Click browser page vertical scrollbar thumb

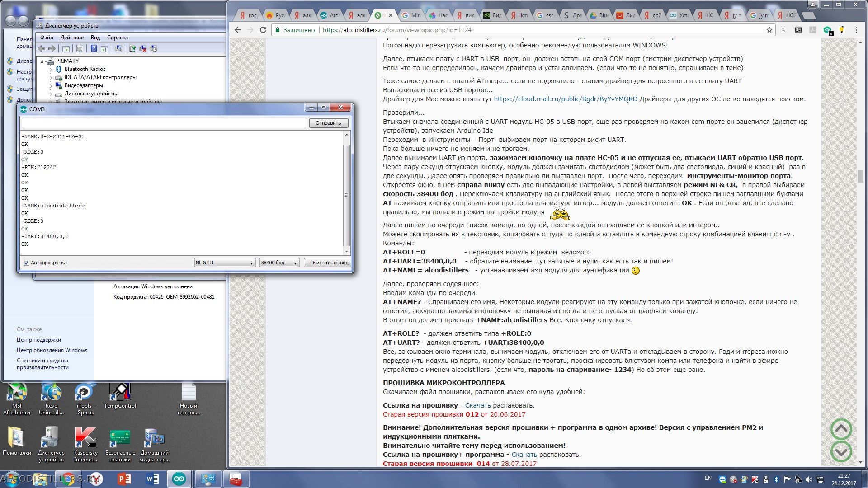860,176
